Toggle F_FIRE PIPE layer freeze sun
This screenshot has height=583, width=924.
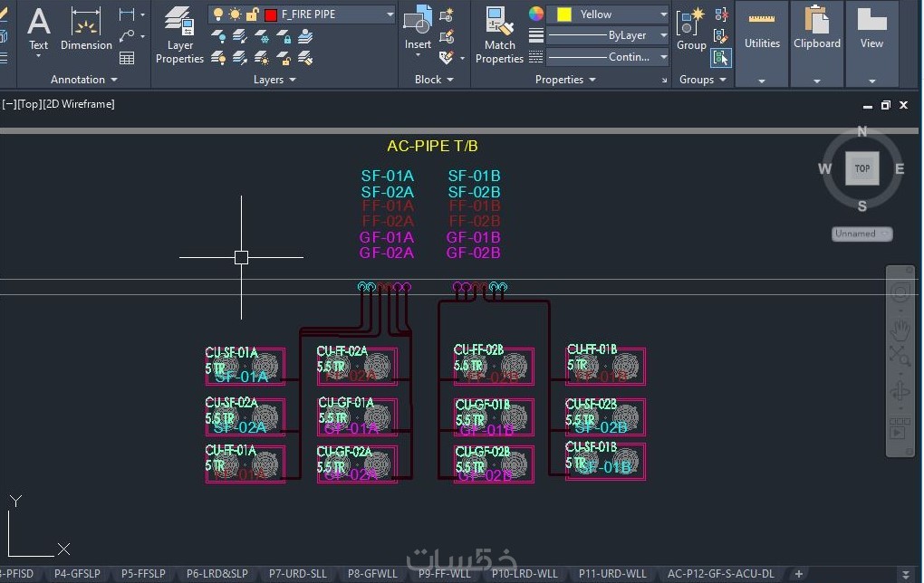(235, 14)
